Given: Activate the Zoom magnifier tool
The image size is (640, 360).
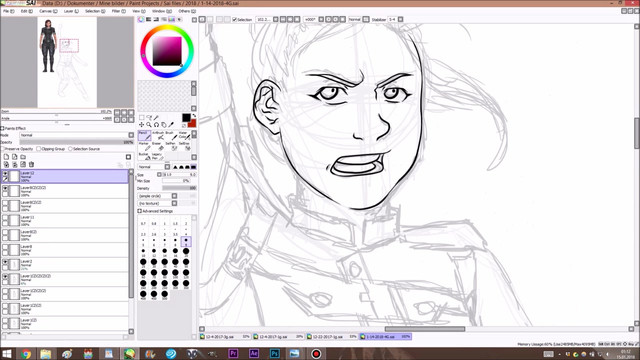Looking at the screenshot, I should click(149, 124).
